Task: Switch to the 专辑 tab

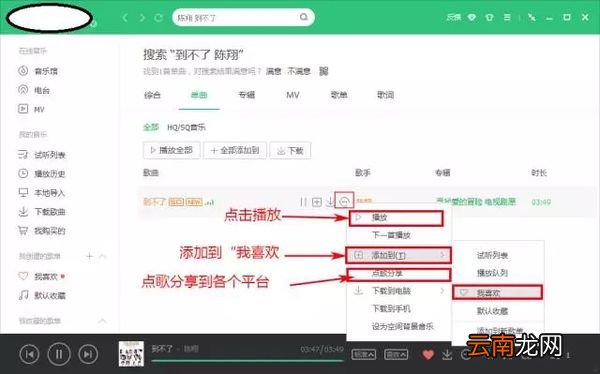Action: click(x=246, y=95)
